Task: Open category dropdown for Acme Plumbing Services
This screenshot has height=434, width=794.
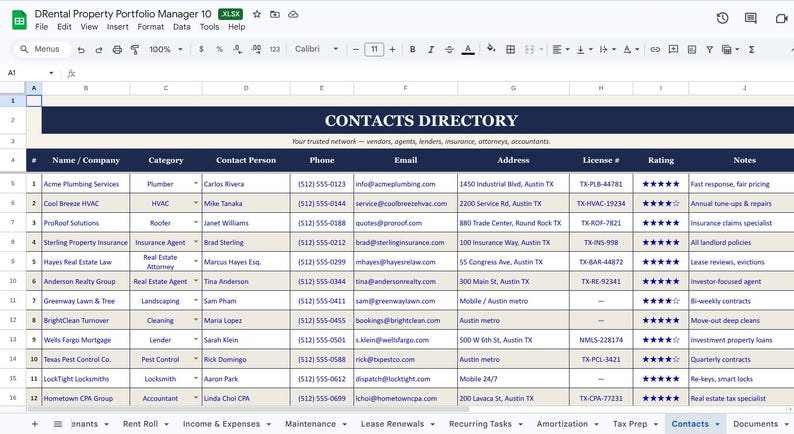Action: (195, 183)
